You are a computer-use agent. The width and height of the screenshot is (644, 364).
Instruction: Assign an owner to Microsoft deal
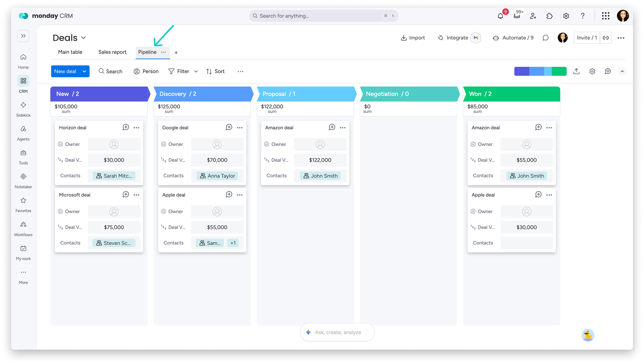tap(114, 212)
